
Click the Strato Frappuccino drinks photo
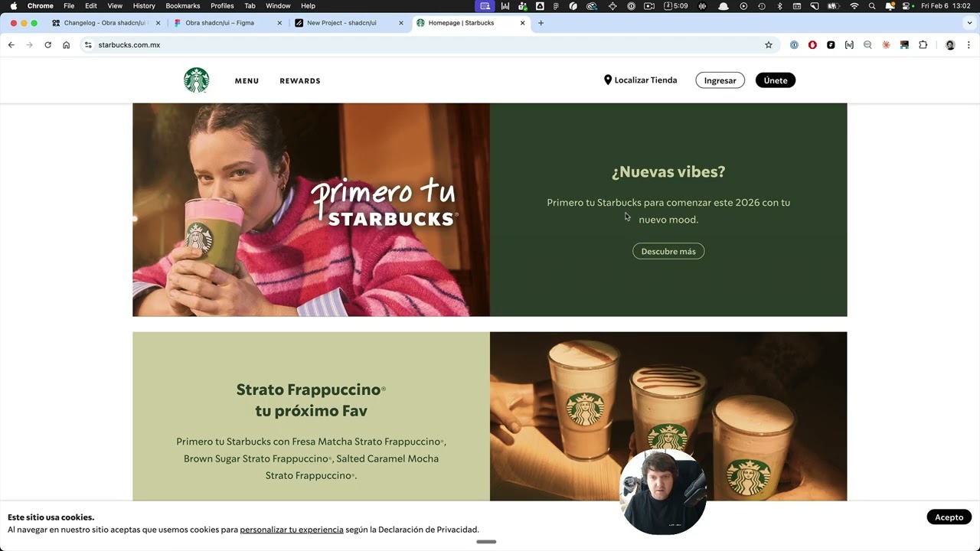click(668, 416)
